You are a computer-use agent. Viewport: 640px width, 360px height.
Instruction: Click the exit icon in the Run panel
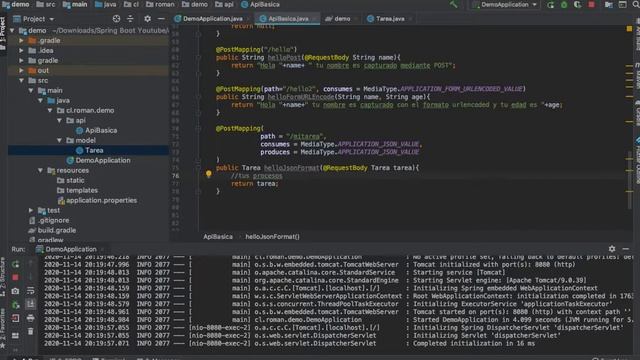pyautogui.click(x=16, y=318)
